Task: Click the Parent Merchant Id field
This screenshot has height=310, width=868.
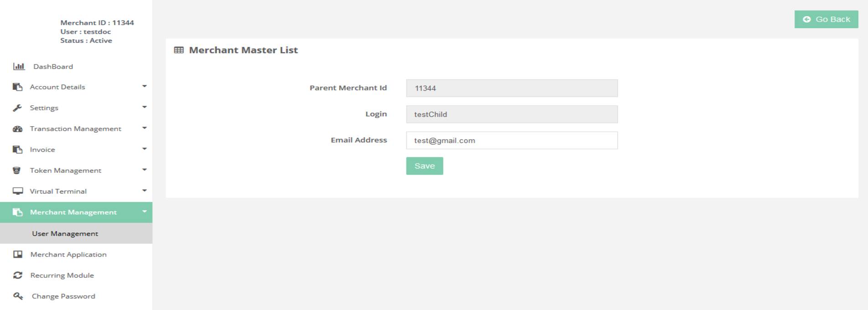Action: (x=511, y=88)
